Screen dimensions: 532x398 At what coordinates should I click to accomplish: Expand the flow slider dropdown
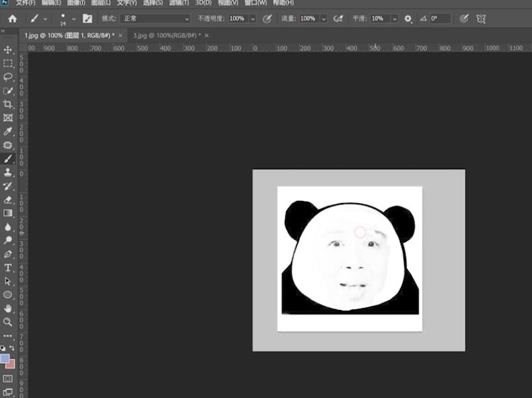click(324, 19)
